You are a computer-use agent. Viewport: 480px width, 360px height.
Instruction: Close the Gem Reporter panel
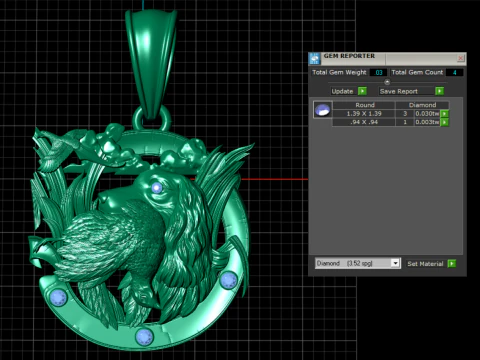point(460,58)
